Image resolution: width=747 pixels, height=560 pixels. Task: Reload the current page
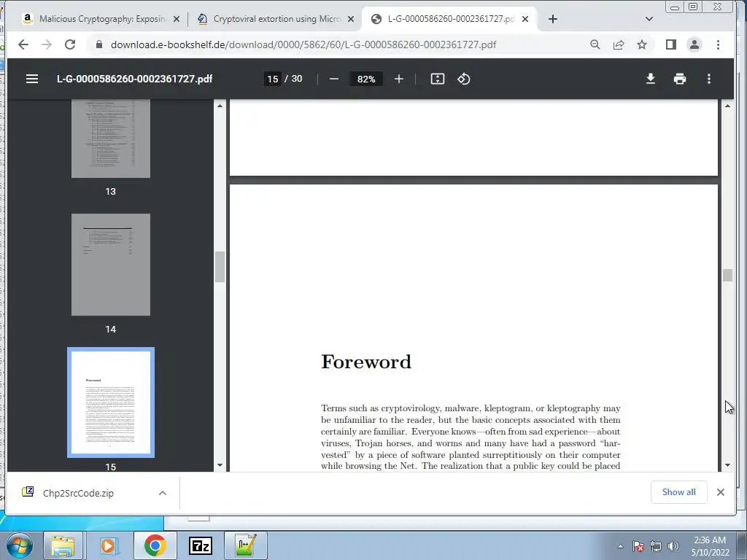[x=70, y=44]
